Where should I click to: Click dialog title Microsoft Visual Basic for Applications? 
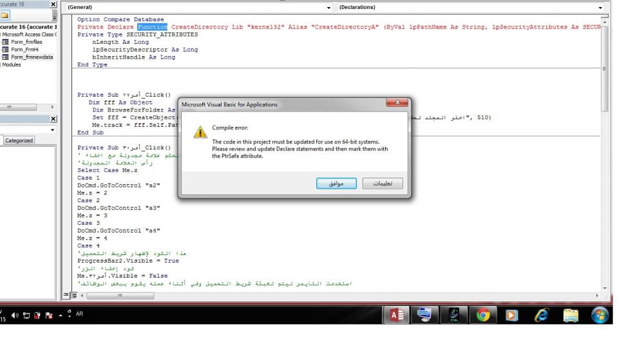click(x=230, y=105)
